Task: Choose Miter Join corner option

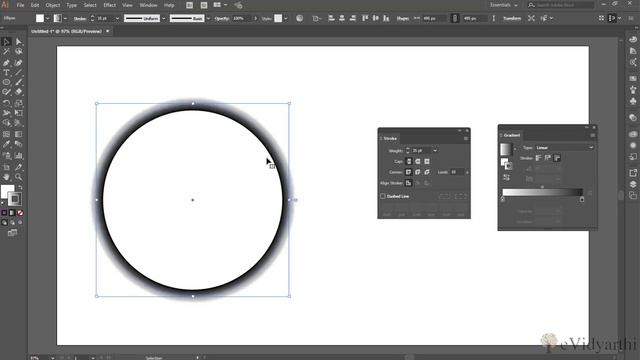Action: (x=409, y=172)
